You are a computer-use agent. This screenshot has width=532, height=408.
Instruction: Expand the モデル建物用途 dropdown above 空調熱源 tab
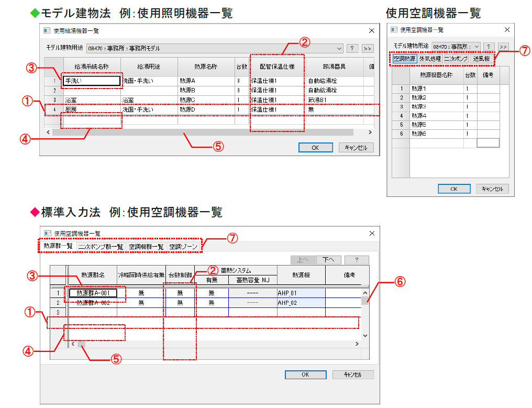click(475, 47)
